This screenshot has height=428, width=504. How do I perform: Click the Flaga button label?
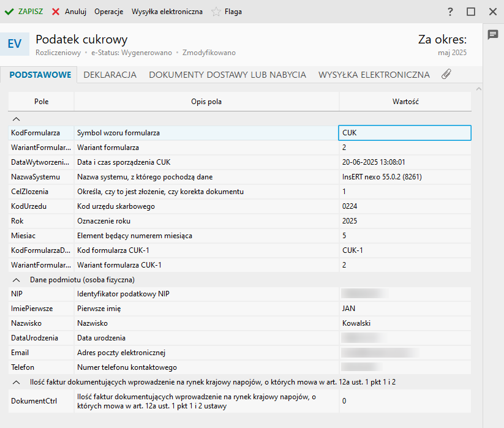[233, 12]
